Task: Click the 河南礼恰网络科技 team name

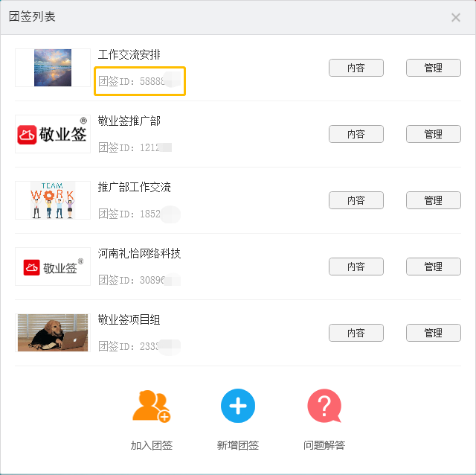Action: point(139,253)
